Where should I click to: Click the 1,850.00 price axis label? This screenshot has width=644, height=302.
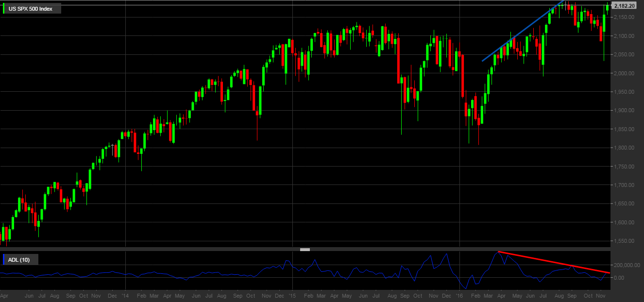(624, 129)
